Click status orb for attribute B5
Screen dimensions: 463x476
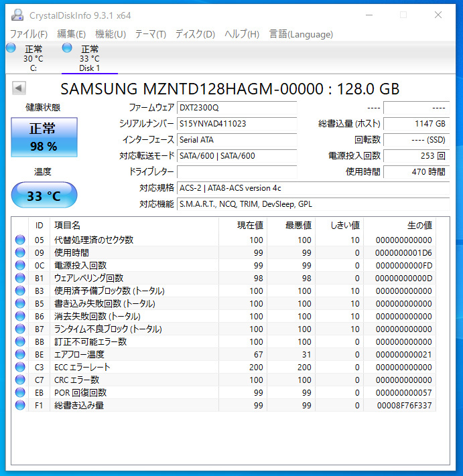(20, 303)
